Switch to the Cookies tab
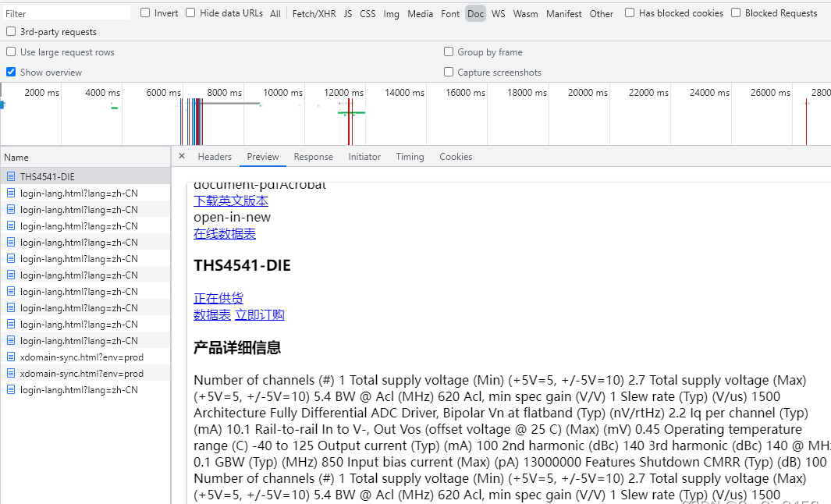The height and width of the screenshot is (504, 831). (456, 157)
